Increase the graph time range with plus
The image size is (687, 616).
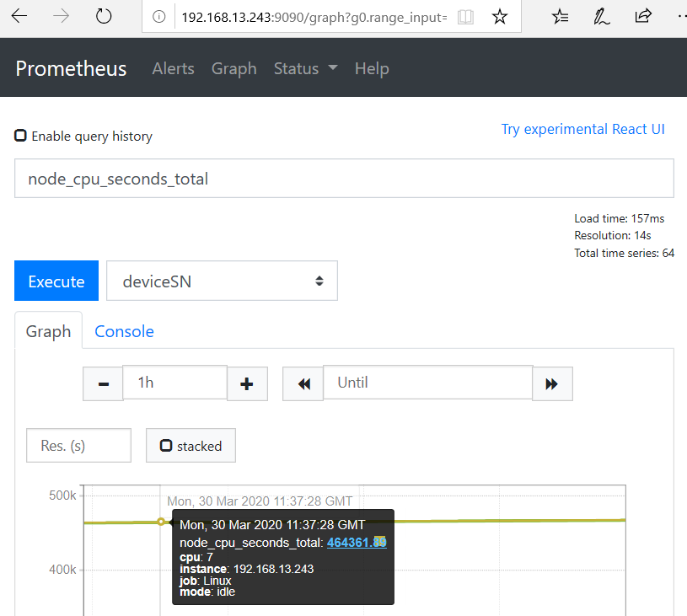(247, 383)
